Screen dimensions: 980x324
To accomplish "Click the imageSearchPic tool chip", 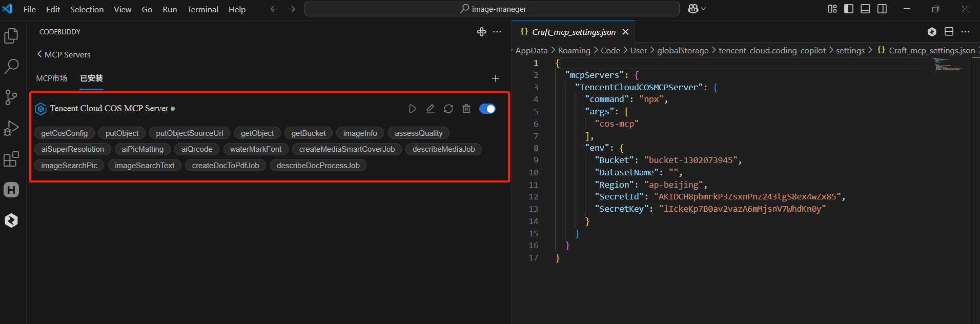I will (69, 166).
